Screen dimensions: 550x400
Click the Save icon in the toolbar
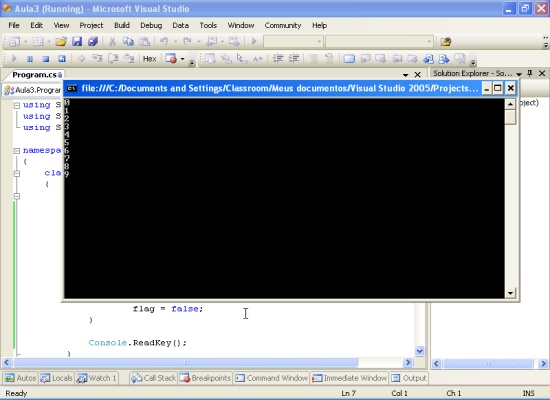point(77,41)
